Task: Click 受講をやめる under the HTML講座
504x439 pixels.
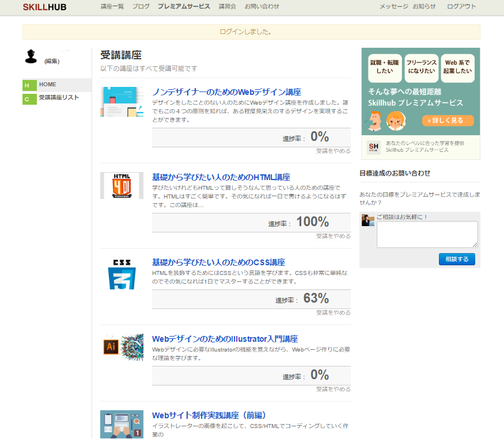Action: [x=334, y=236]
